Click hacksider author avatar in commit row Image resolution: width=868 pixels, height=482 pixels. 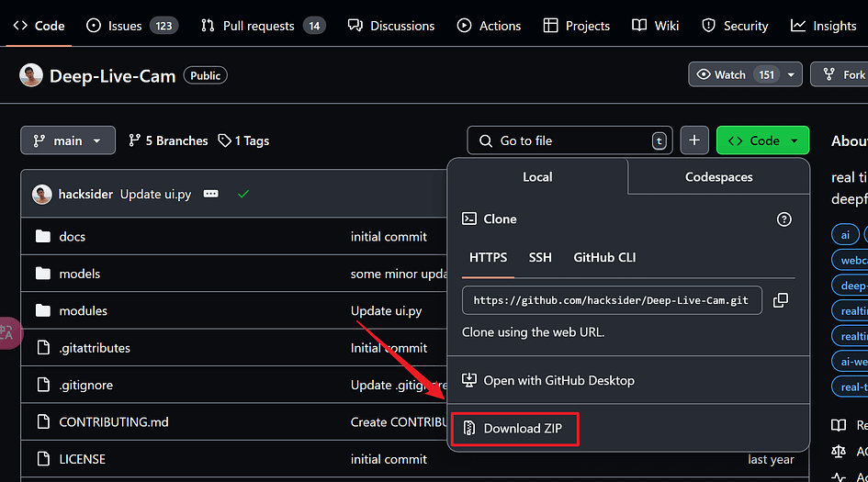pos(41,195)
